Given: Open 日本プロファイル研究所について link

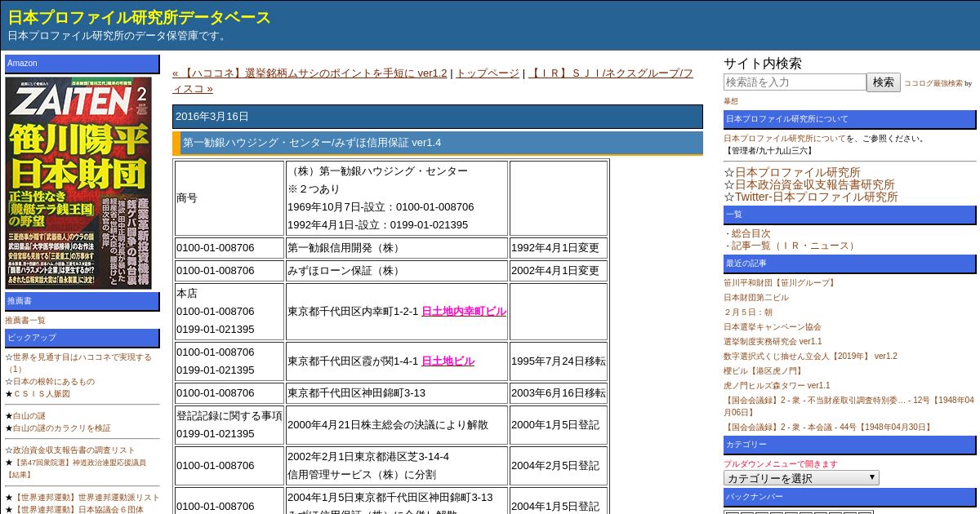Looking at the screenshot, I should click(x=785, y=139).
